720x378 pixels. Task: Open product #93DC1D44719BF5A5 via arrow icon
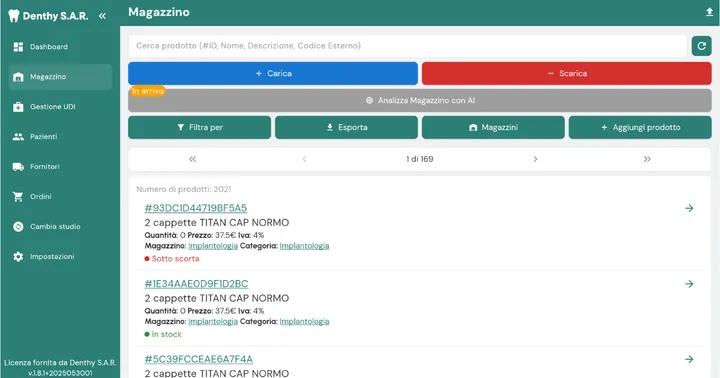pos(689,208)
